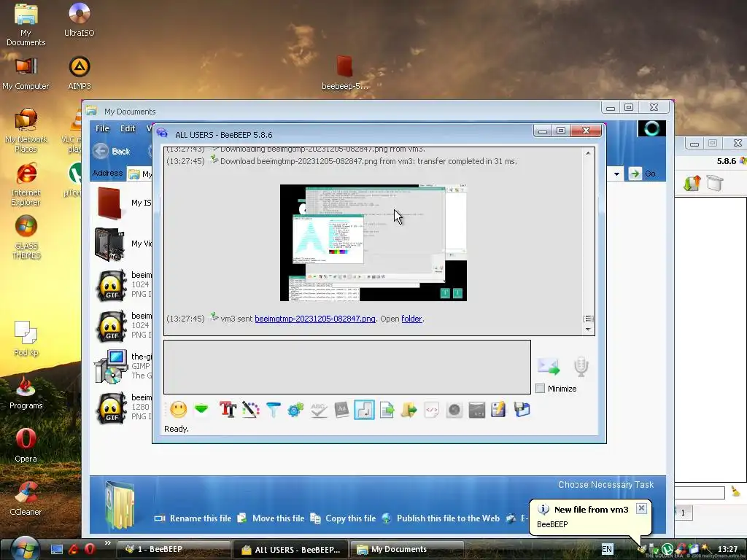Select the Internet Explorer desktop icon
The image size is (747, 560).
(x=26, y=184)
